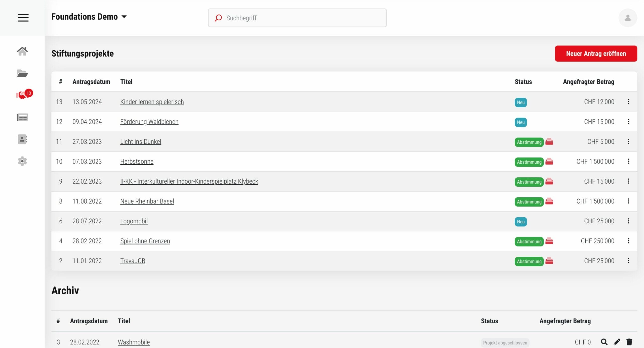View Washmobile with magnifier icon
644x348 pixels.
click(x=604, y=342)
